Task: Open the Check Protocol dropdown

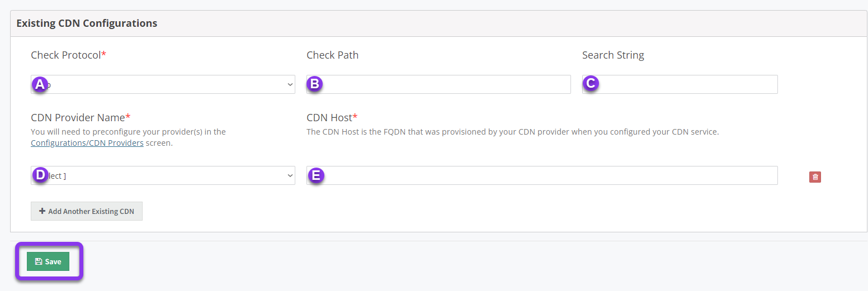Action: pyautogui.click(x=163, y=84)
